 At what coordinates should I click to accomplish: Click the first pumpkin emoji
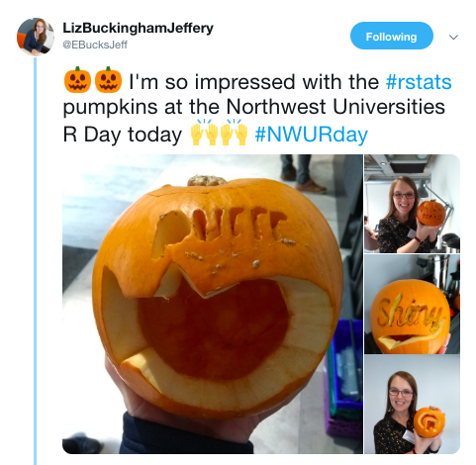click(78, 80)
